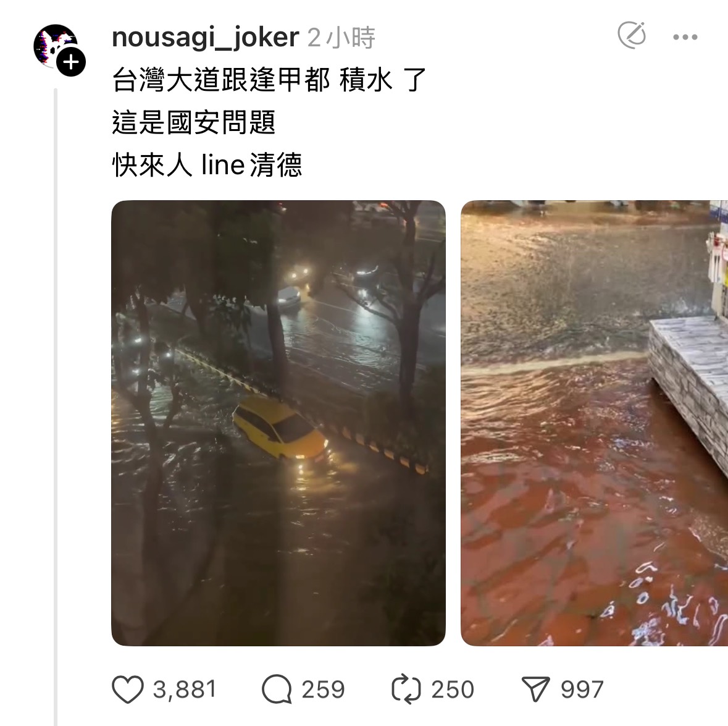Open the 3,881 likes count

pos(185,690)
